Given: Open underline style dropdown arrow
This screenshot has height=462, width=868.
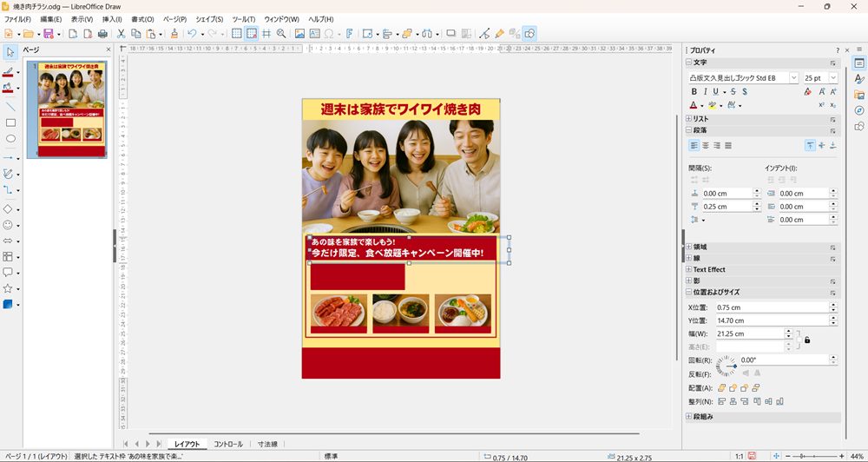Looking at the screenshot, I should pos(724,92).
